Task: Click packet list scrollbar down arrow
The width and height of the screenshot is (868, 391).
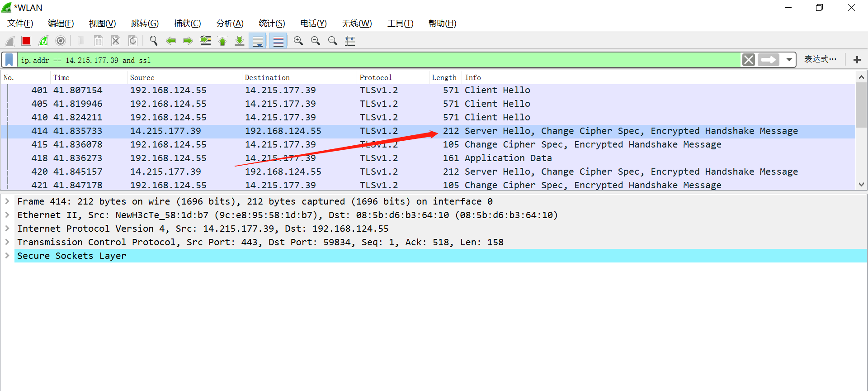Action: pyautogui.click(x=861, y=185)
